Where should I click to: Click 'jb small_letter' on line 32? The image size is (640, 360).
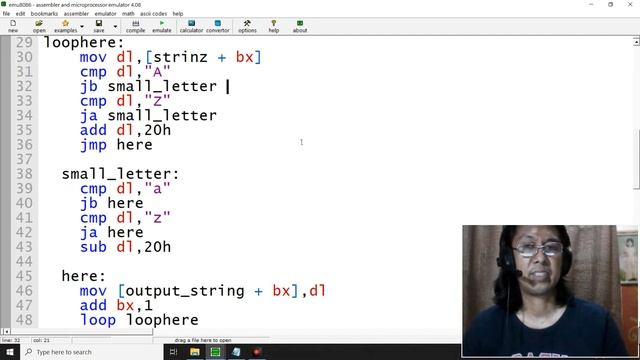click(148, 87)
